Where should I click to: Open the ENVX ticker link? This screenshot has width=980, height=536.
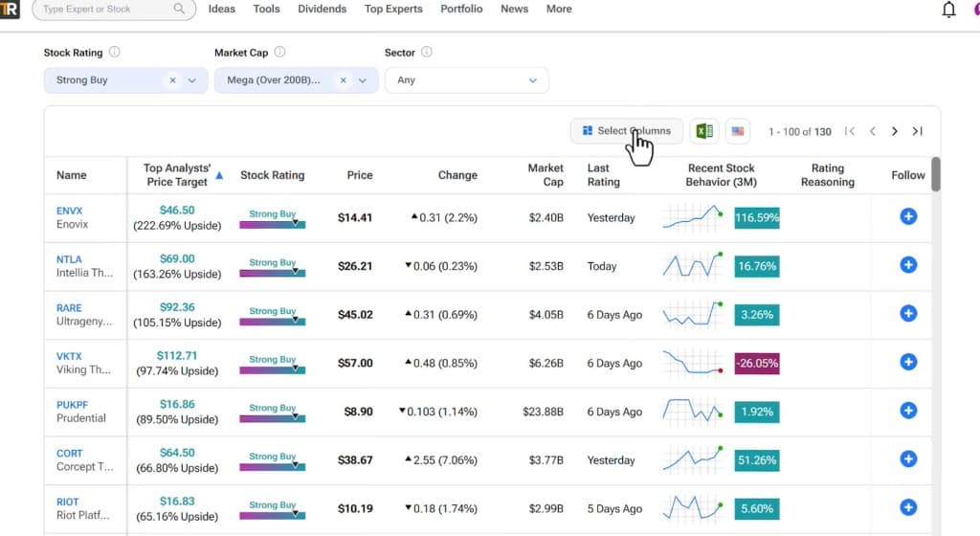click(x=69, y=211)
